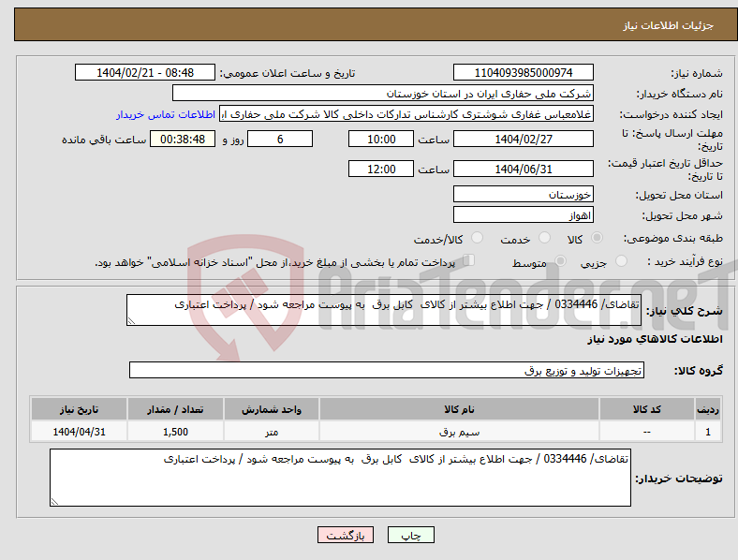Click the تاریخ نیاز column header
738x560 pixels.
click(x=79, y=409)
